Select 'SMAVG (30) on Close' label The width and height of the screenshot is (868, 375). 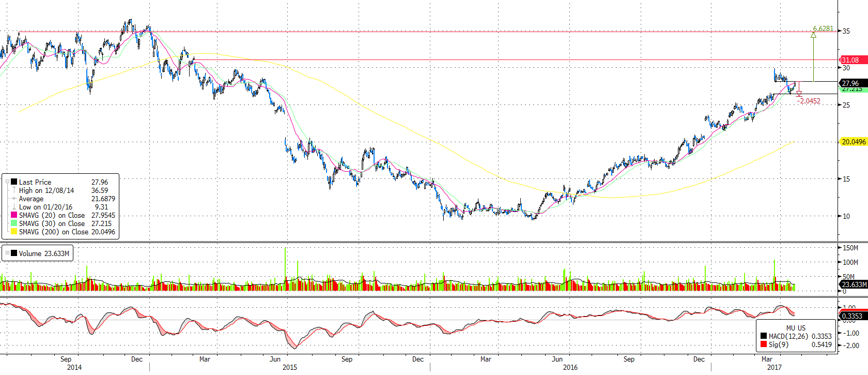coord(52,223)
